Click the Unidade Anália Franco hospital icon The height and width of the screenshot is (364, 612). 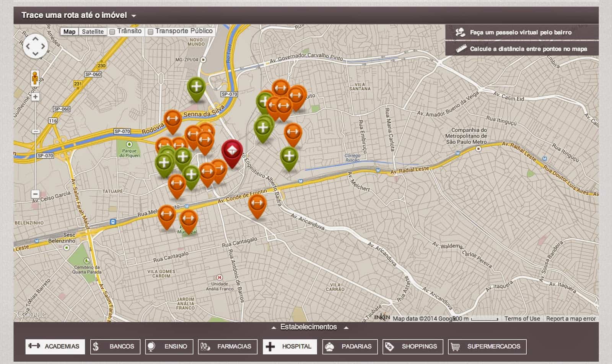(220, 277)
